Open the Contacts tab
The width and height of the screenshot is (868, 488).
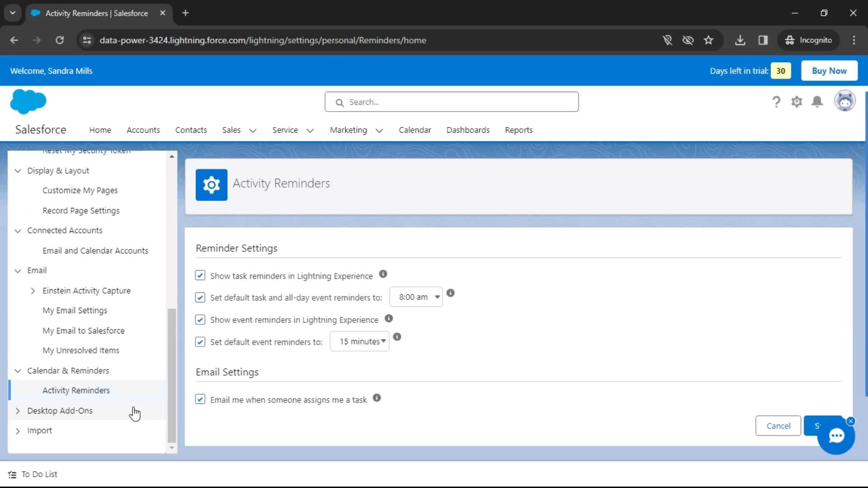tap(191, 130)
